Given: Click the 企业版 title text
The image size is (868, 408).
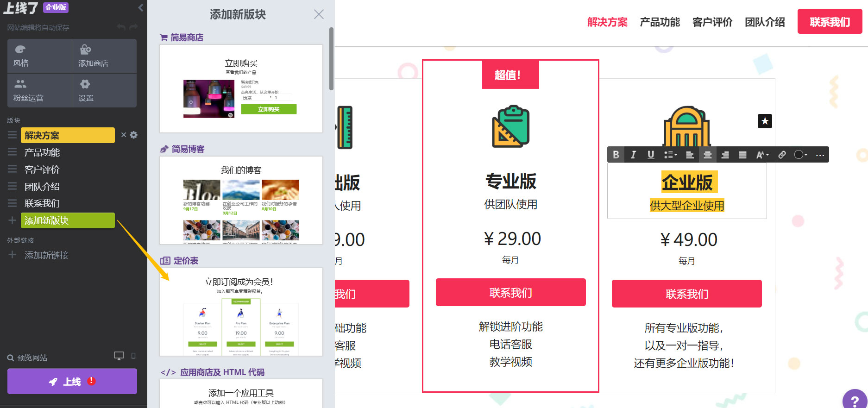Looking at the screenshot, I should (687, 182).
